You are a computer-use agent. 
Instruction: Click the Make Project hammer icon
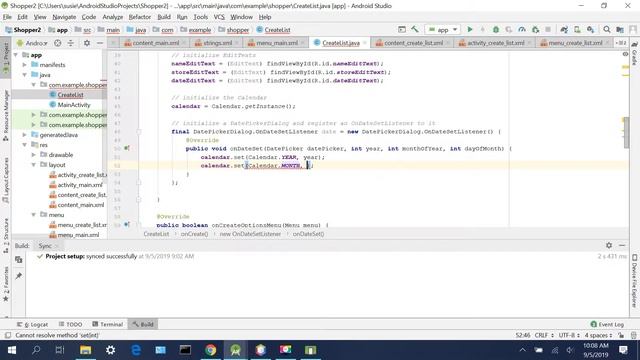[415, 29]
